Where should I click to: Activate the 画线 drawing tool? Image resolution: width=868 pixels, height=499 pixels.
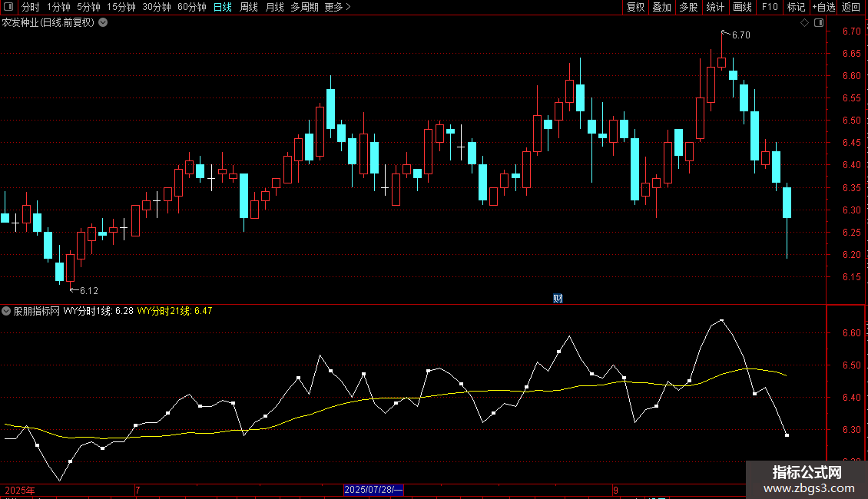point(742,7)
